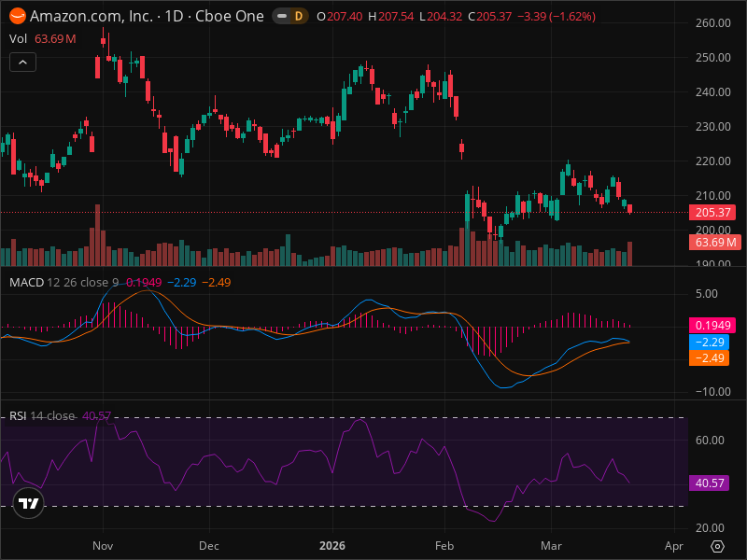Screen dimensions: 747x560
Task: Click the Amazon.com, Inc. symbol title
Action: (92, 16)
